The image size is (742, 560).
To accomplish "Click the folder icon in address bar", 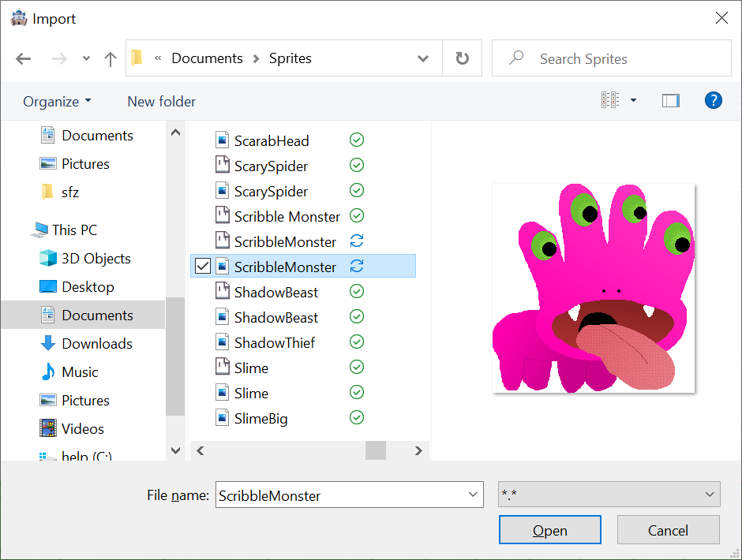I will pyautogui.click(x=137, y=58).
